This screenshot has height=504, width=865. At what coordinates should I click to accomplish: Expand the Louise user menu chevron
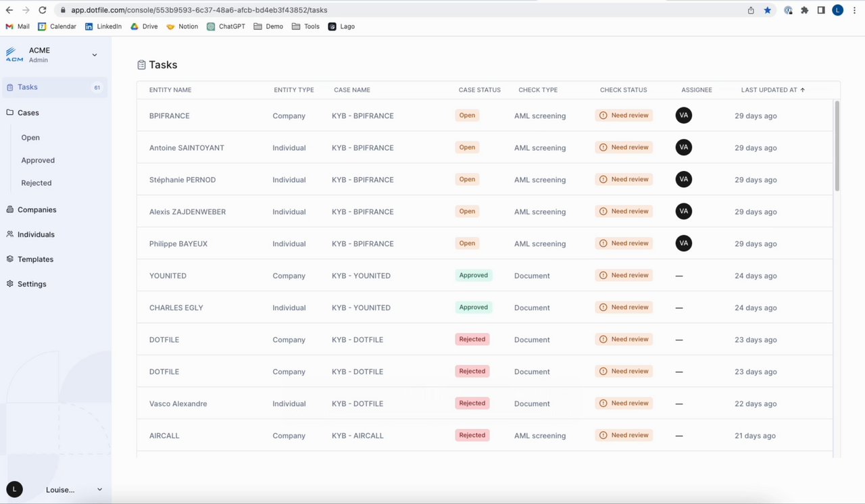coord(99,489)
